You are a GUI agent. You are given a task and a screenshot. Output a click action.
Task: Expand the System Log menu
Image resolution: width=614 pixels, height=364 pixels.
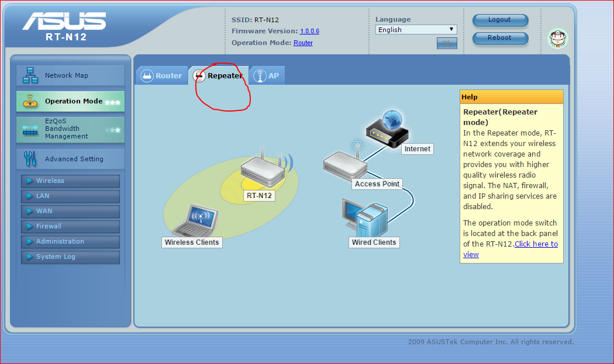coord(71,257)
